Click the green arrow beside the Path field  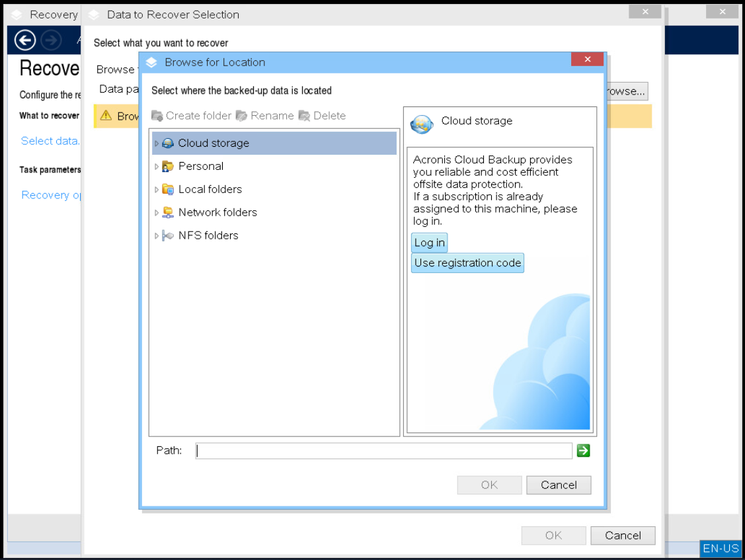[x=583, y=450]
